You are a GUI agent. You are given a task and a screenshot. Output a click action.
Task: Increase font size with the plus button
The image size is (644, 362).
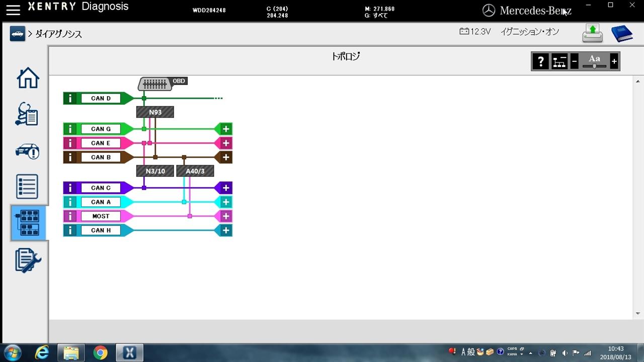pos(614,61)
